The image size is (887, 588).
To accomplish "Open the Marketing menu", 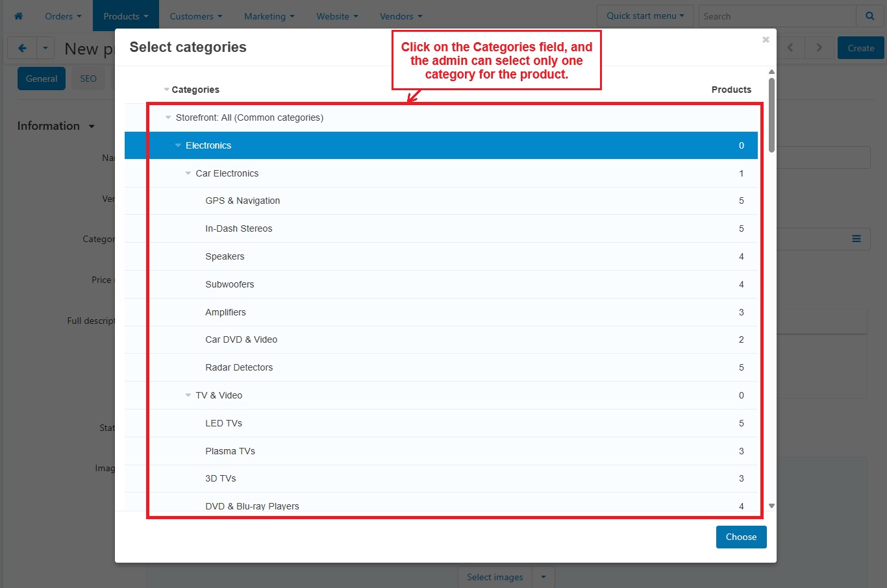I will coord(269,16).
